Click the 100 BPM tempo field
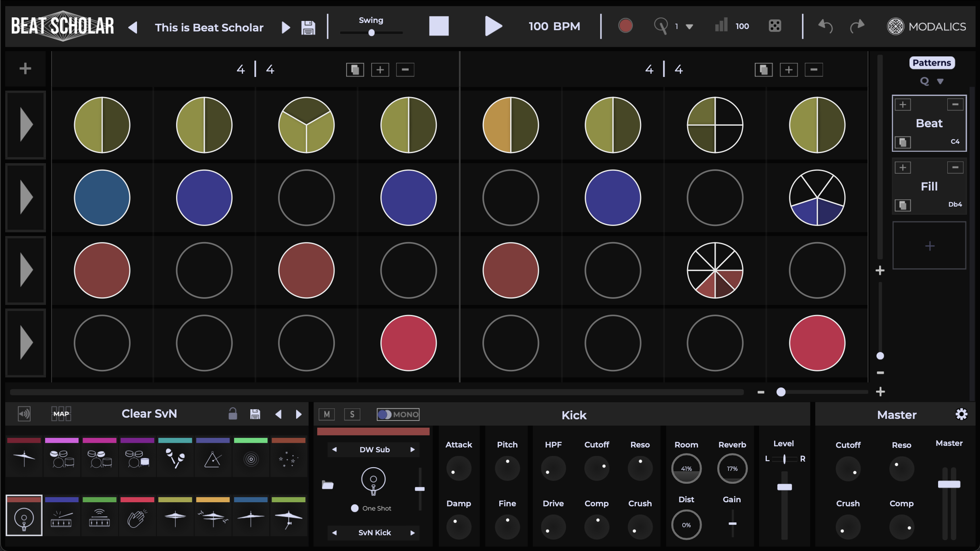The image size is (980, 551). point(554,27)
